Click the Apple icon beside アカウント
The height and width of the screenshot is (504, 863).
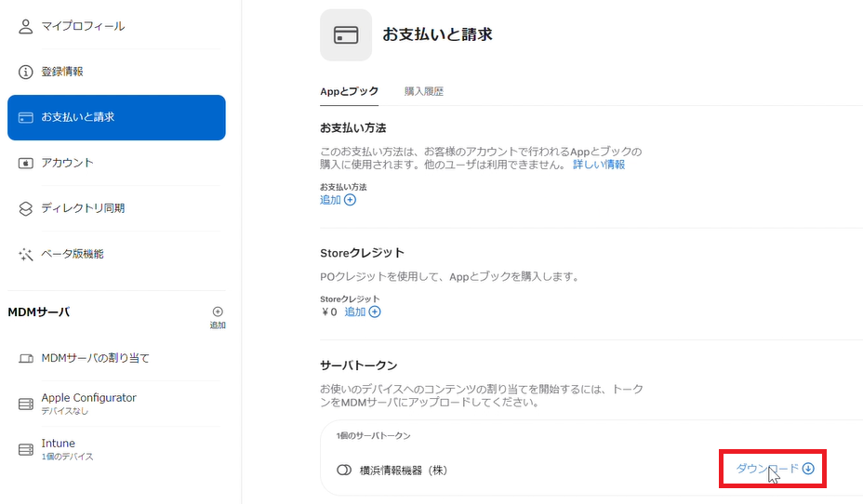tap(25, 164)
